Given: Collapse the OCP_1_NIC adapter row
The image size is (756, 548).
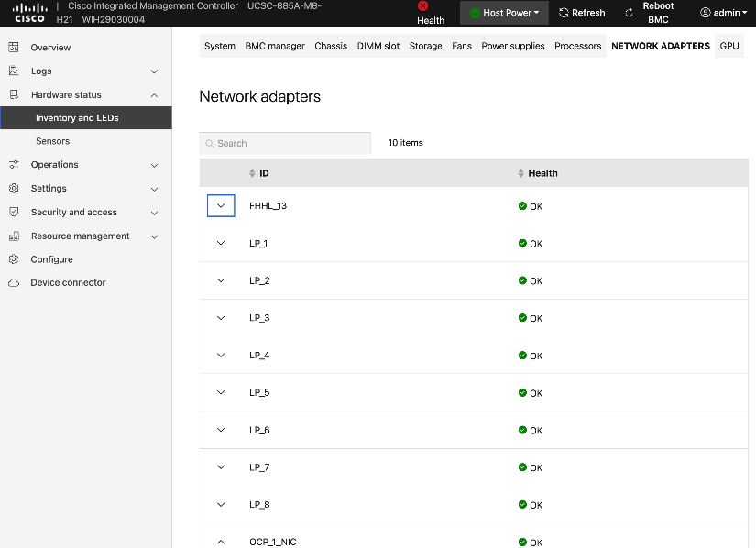Looking at the screenshot, I should pos(221,542).
